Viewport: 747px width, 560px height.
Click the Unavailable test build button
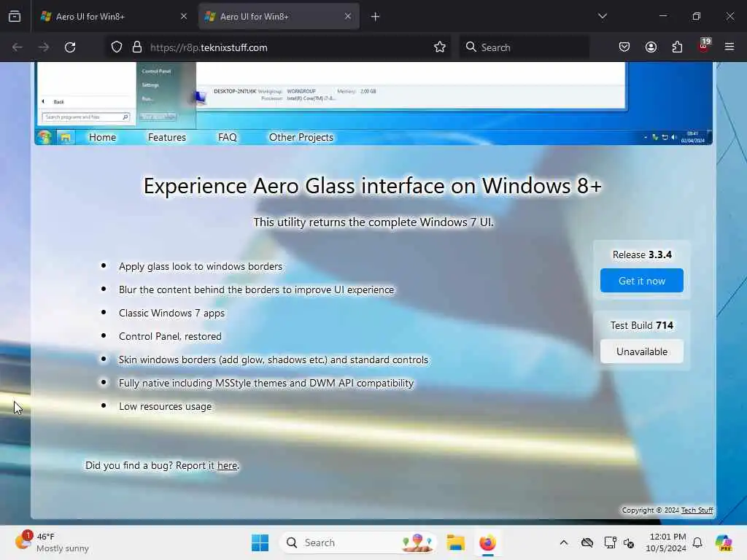[x=642, y=351]
